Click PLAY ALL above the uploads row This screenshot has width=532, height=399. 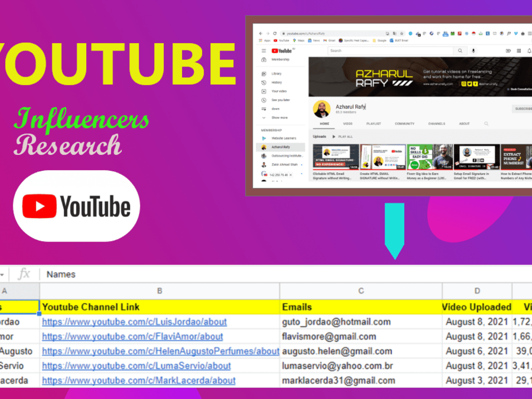pos(345,136)
